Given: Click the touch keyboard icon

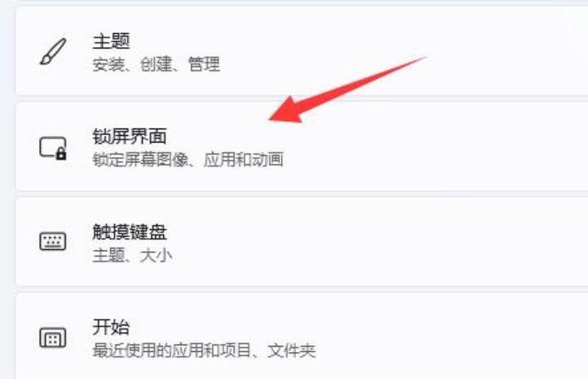Looking at the screenshot, I should tap(53, 242).
